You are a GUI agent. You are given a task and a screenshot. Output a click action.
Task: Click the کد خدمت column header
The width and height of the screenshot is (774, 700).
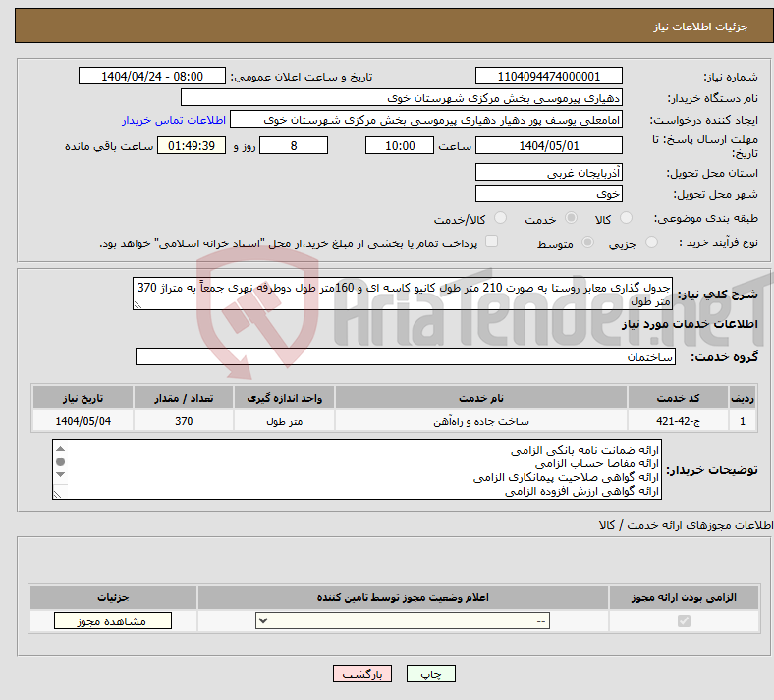[x=679, y=398]
